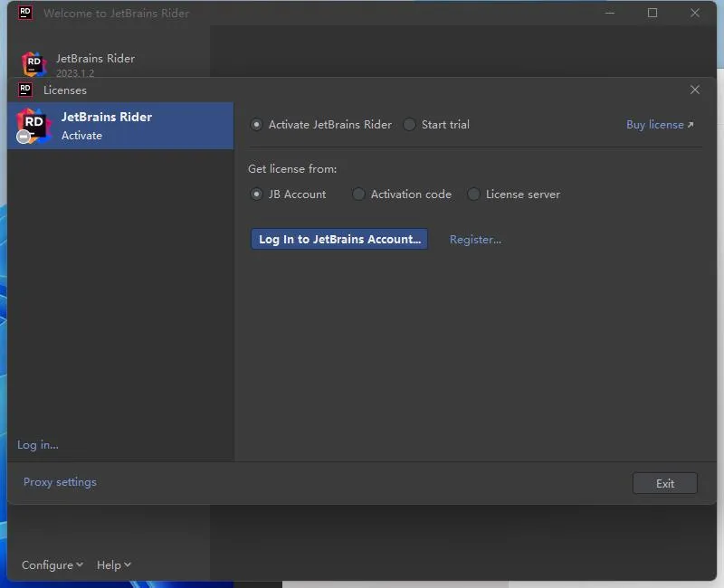Image resolution: width=724 pixels, height=588 pixels.
Task: Select JetBrains Rider Activate list item
Action: coord(120,126)
